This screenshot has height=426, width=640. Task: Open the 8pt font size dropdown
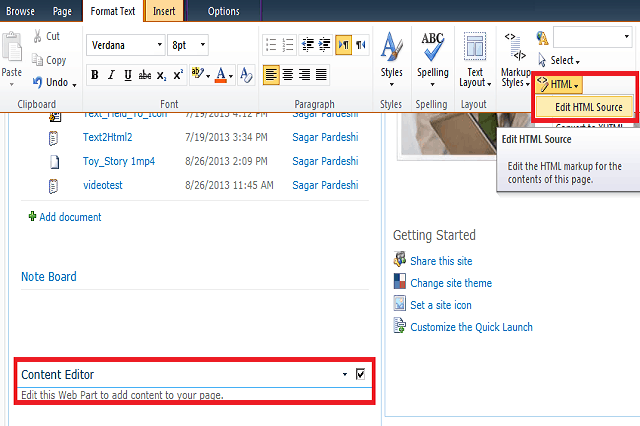pos(188,45)
